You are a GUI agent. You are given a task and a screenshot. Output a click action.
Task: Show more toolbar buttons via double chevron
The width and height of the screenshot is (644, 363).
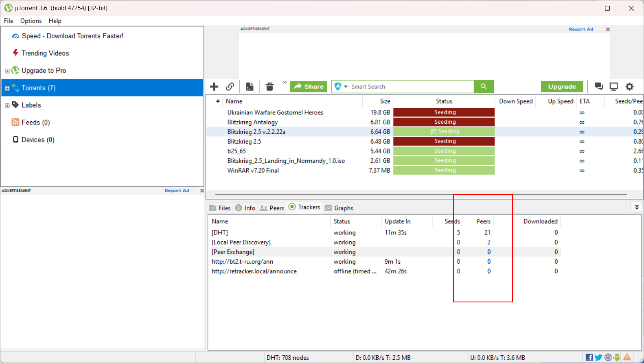[285, 83]
